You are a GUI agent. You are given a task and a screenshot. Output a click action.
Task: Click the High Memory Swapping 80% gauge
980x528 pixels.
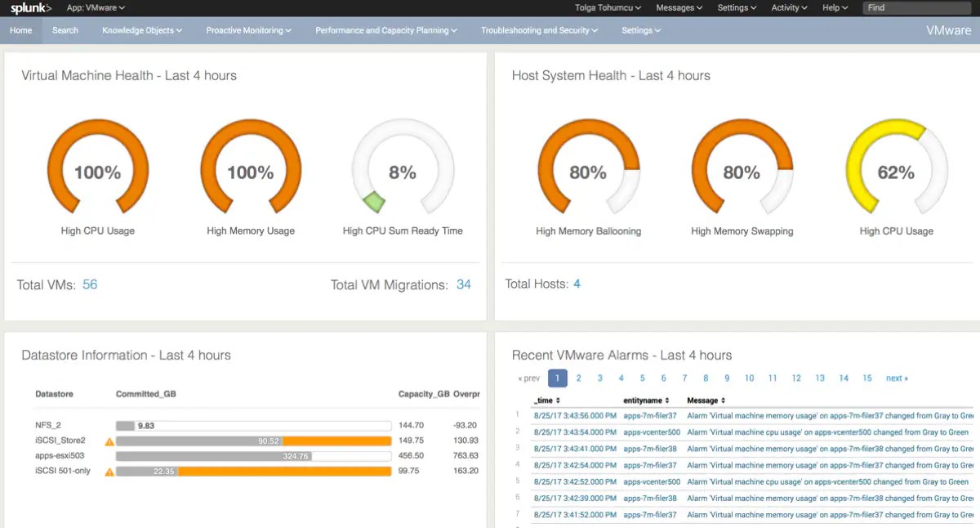point(742,168)
